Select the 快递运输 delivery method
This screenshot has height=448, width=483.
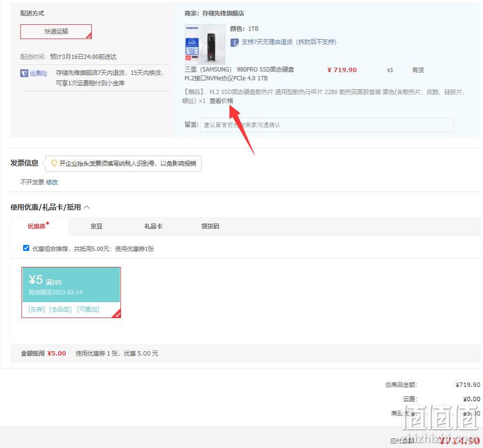click(x=56, y=32)
